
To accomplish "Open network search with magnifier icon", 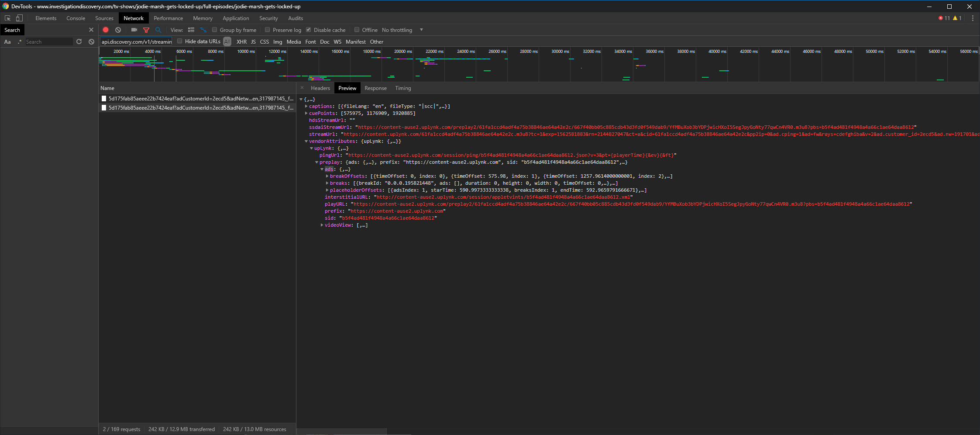I will click(x=158, y=30).
